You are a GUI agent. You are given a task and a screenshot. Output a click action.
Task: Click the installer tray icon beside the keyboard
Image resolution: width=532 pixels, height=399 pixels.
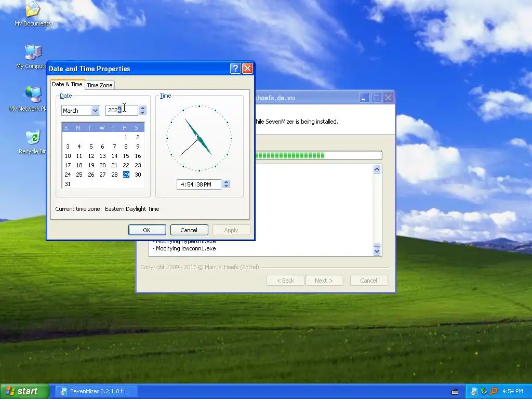pyautogui.click(x=474, y=391)
